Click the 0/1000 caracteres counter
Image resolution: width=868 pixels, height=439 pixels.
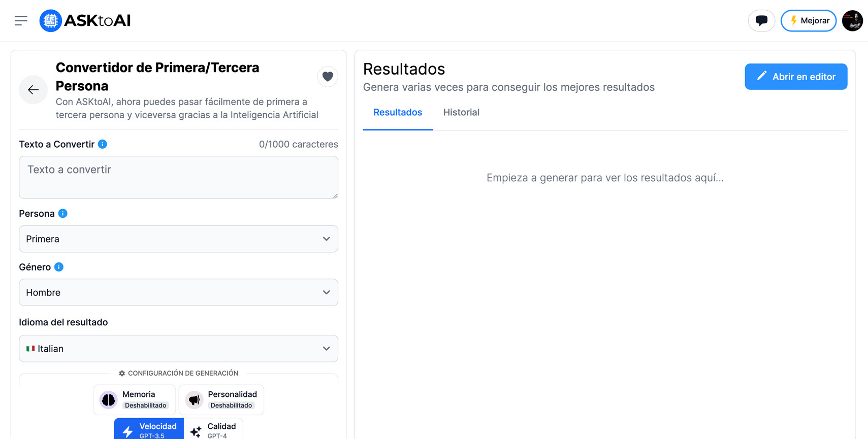tap(299, 145)
